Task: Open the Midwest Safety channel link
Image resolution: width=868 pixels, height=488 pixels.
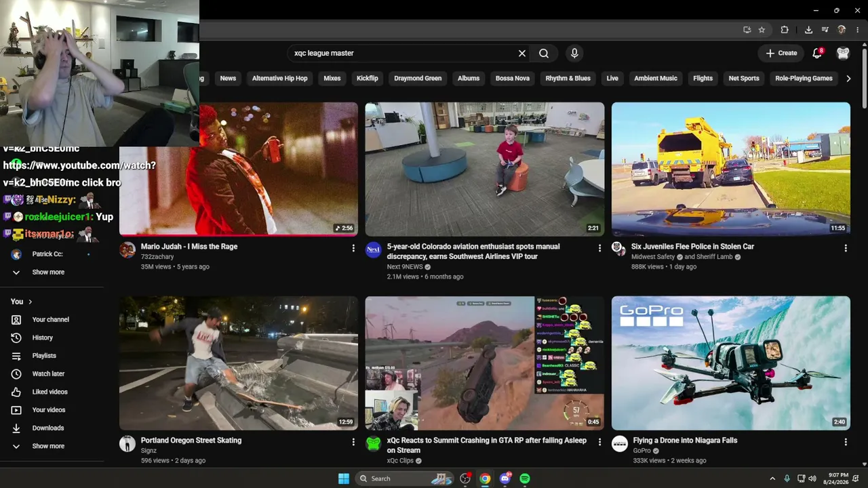Action: click(x=653, y=257)
